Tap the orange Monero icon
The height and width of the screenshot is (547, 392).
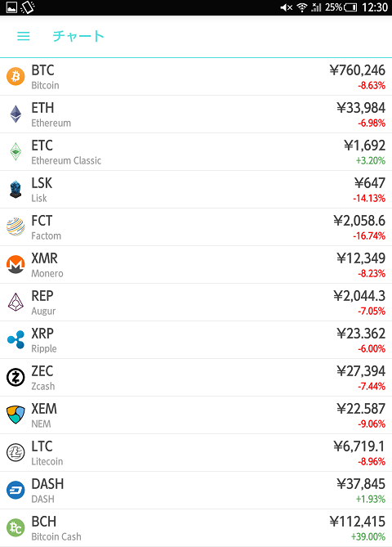point(16,264)
